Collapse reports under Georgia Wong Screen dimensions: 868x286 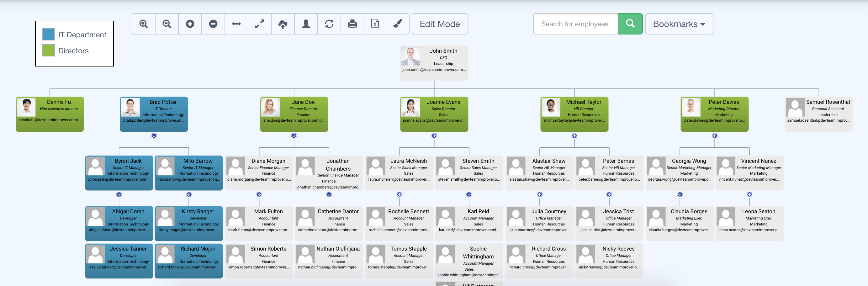[680, 194]
